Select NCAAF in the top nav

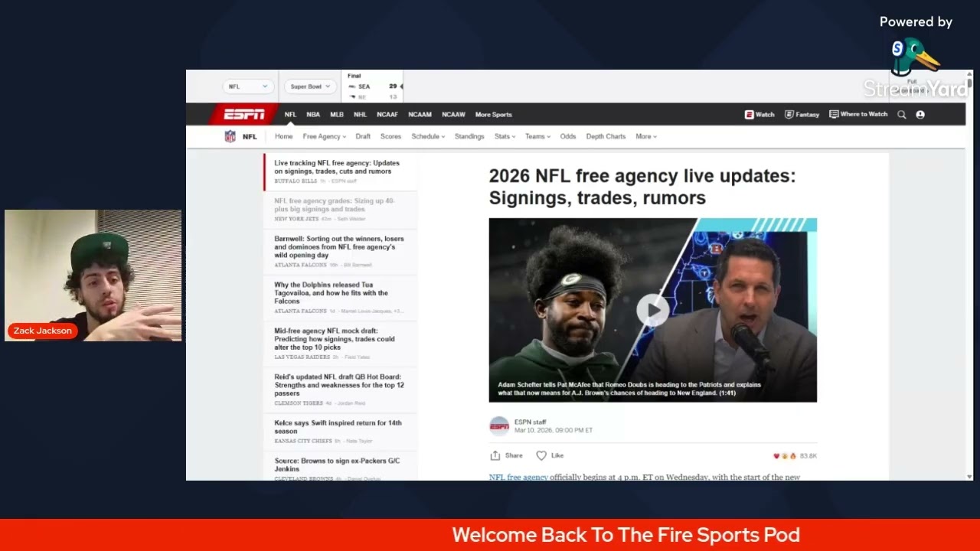(387, 115)
